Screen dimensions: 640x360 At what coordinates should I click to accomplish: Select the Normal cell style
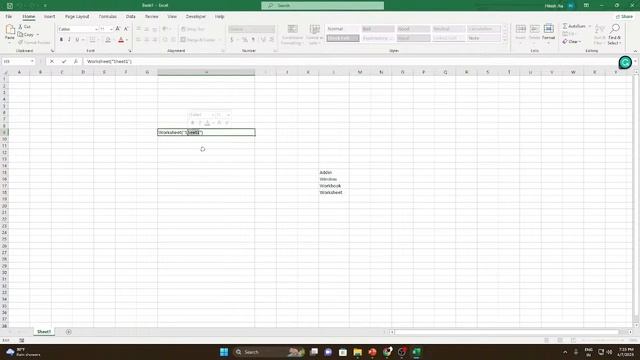coord(343,29)
